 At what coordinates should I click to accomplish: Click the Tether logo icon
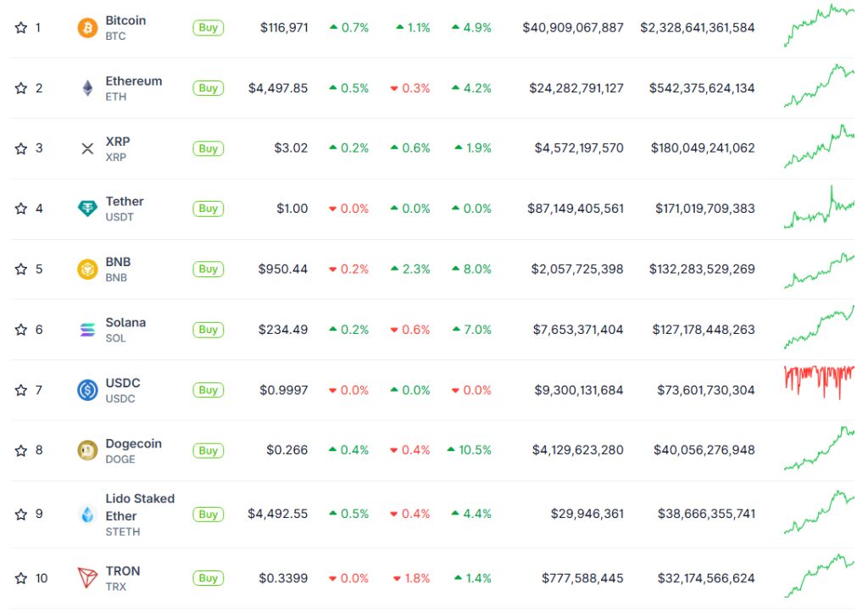point(87,209)
